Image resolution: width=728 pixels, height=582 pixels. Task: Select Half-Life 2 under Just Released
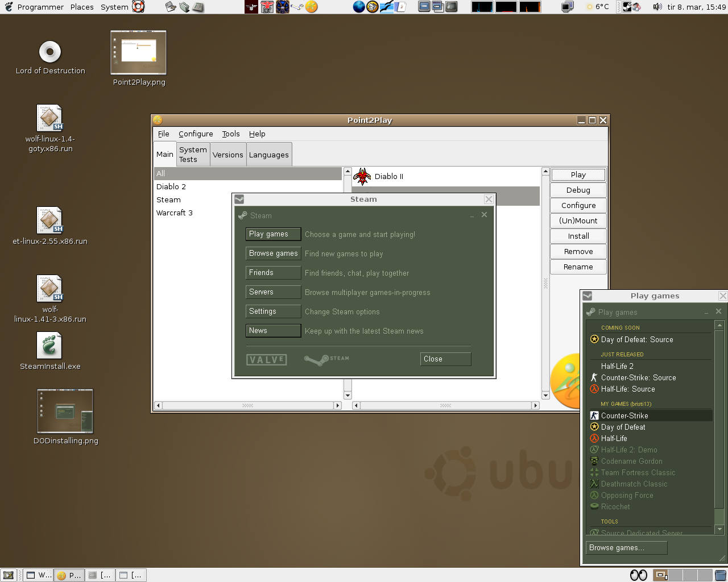(x=651, y=366)
